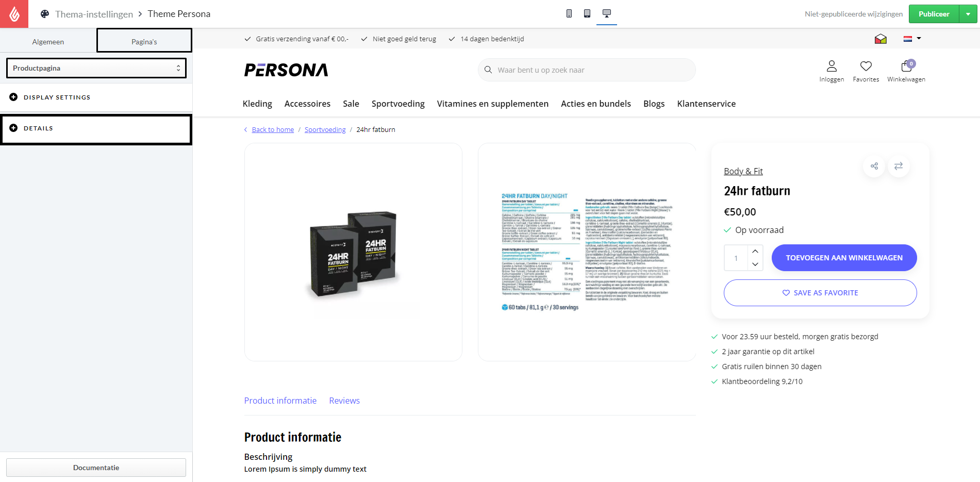Click the Publiceer button

point(934,14)
